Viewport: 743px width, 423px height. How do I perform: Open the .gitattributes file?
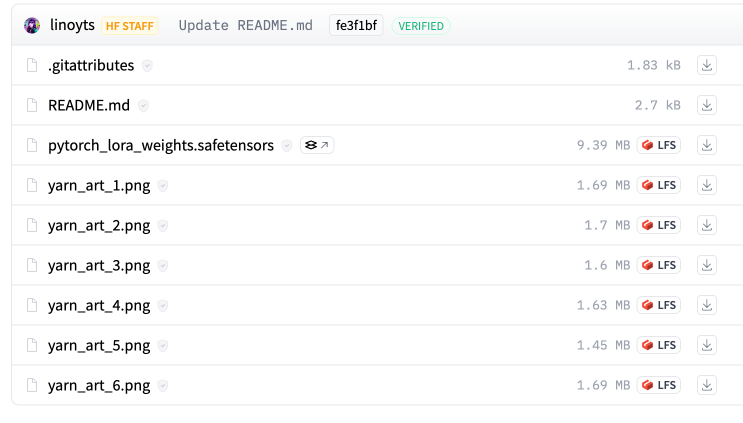[x=91, y=65]
